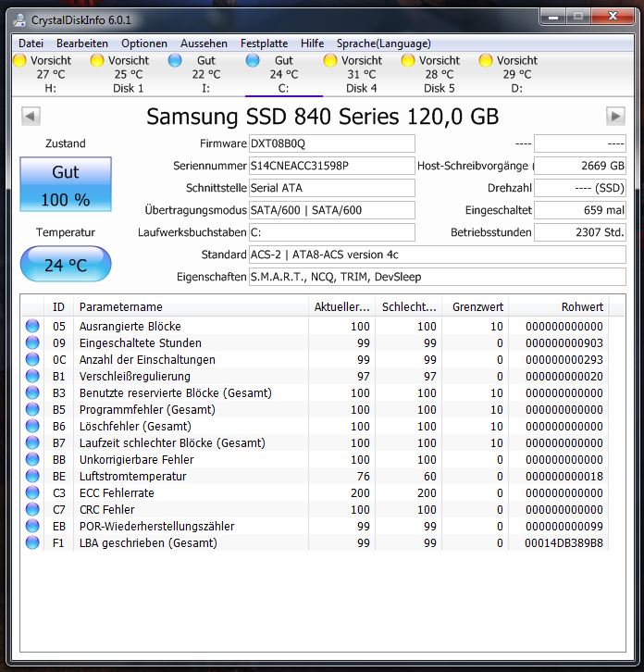
Task: Click status orb for Laufzeit schlechter Blöcke
Action: pos(32,442)
